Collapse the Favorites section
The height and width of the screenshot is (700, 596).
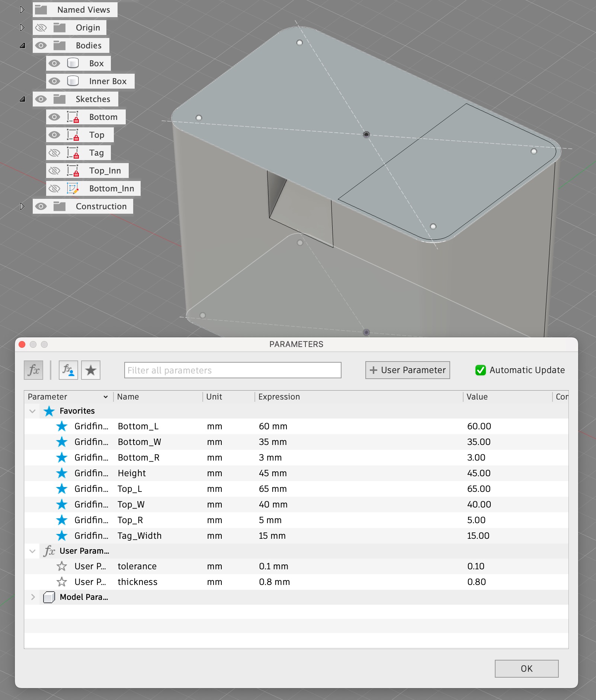[x=33, y=411]
